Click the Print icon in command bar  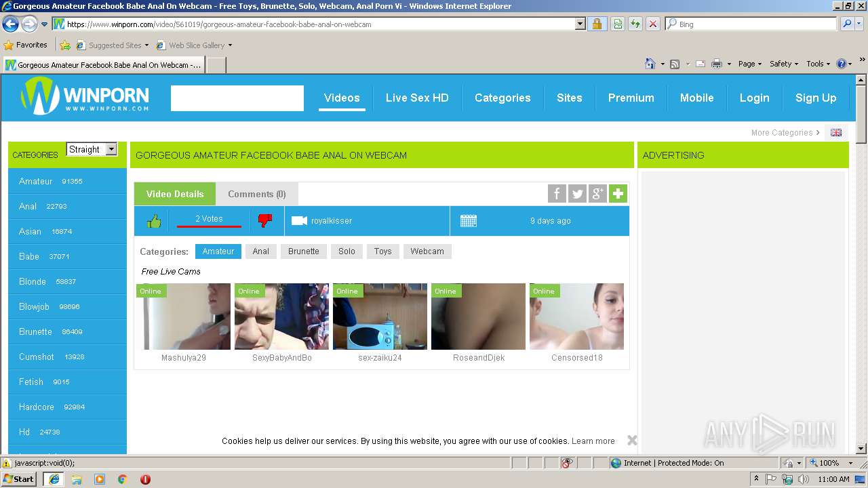[x=717, y=64]
